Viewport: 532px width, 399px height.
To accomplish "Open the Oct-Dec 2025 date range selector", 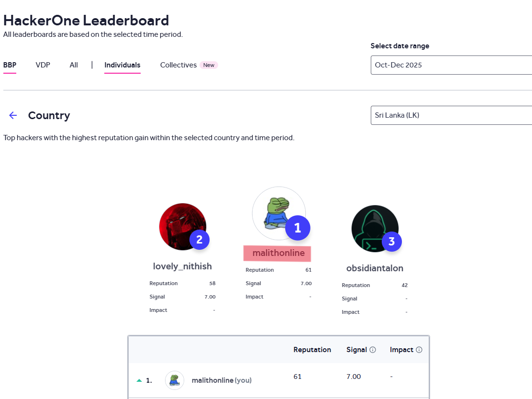I will pos(450,65).
